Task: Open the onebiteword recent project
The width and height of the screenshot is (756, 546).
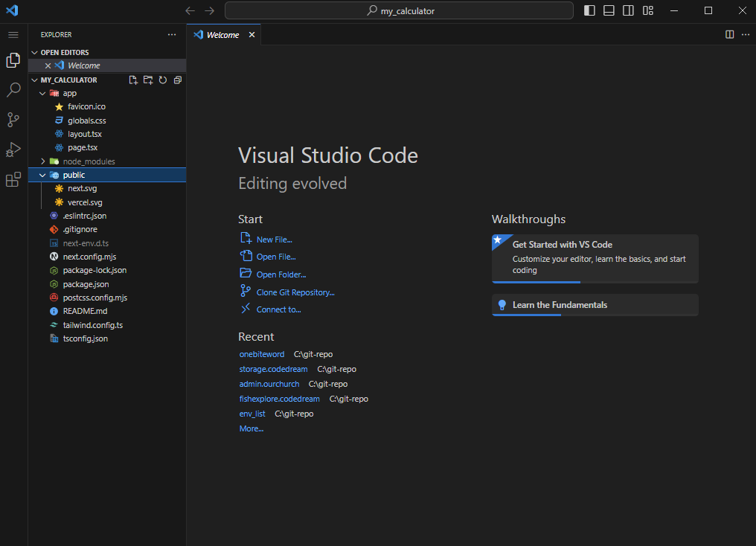Action: 262,354
